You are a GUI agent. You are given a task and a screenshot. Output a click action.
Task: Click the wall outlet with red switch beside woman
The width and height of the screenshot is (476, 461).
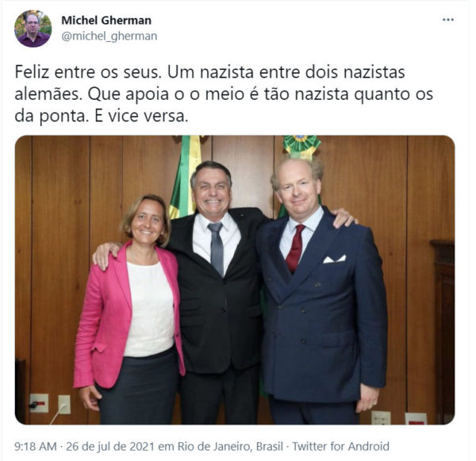tap(39, 403)
